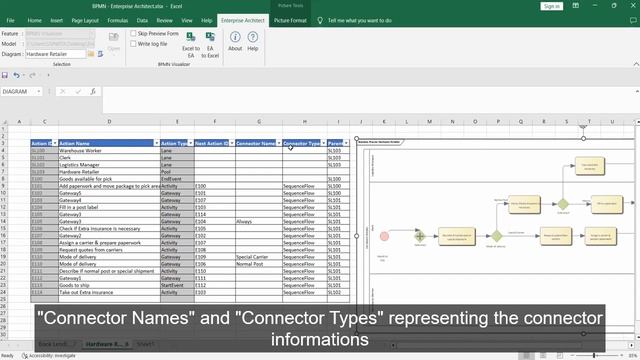Viewport: 640px width, 360px height.
Task: Select cell Warehouse Worker
Action: 109,151
